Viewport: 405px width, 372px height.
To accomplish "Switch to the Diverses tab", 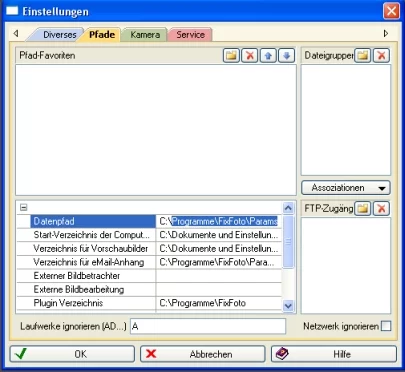I will 59,35.
